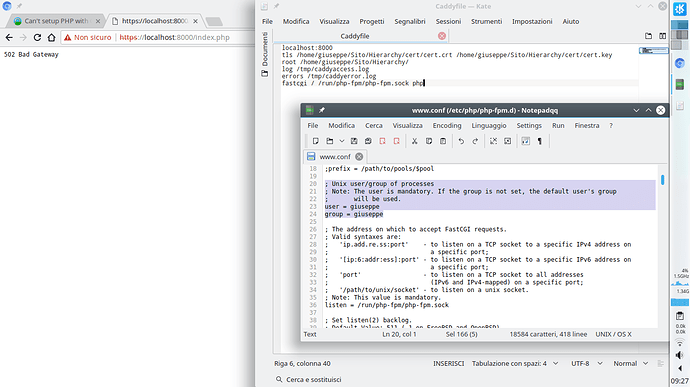
Task: Open KDE application launcher icon
Action: point(680,9)
